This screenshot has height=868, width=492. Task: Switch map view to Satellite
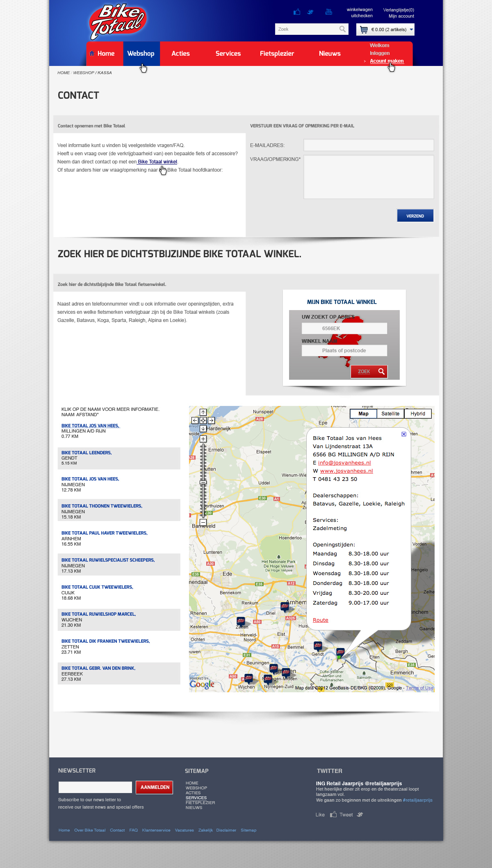pyautogui.click(x=390, y=414)
